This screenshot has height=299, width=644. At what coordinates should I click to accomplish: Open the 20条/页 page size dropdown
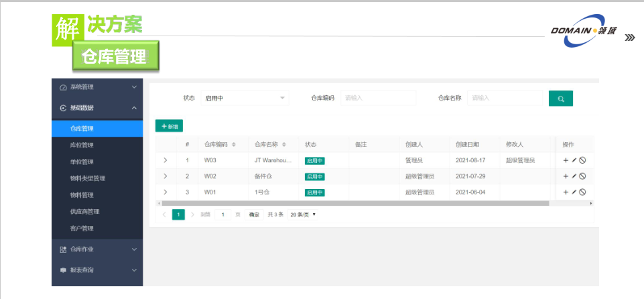point(303,215)
